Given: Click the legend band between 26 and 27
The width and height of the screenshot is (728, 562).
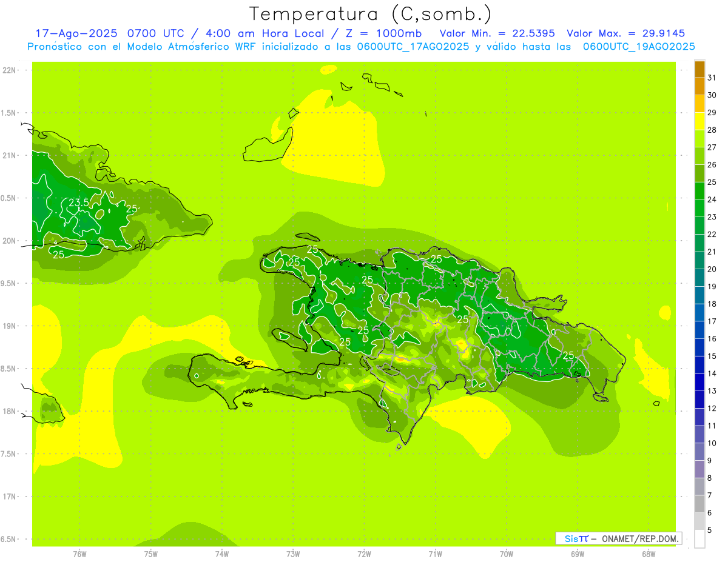Looking at the screenshot, I should (699, 156).
